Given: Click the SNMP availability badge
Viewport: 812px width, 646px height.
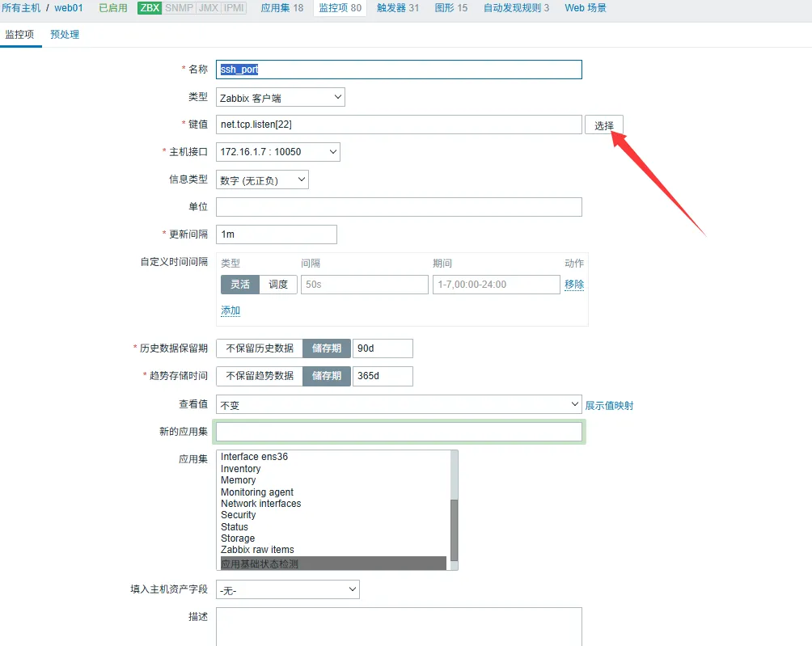Looking at the screenshot, I should (x=179, y=8).
